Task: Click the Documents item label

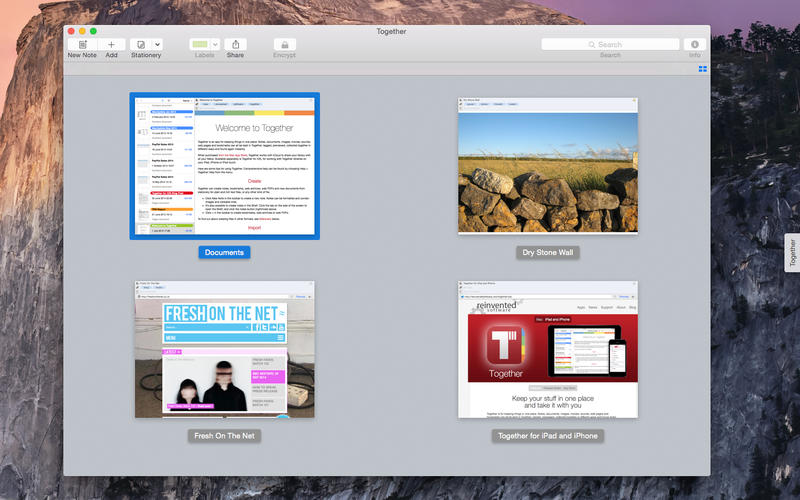Action: [x=224, y=252]
